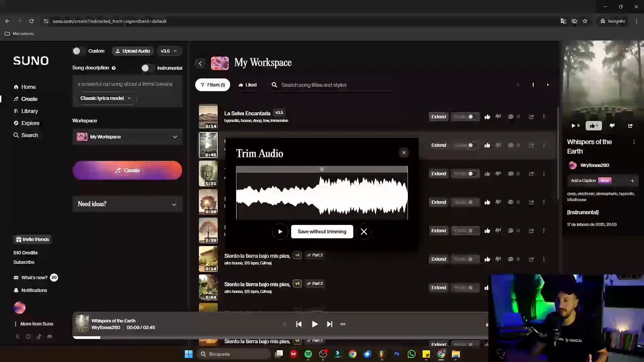Open Suno's Discord link icon
The image size is (644, 362).
click(x=50, y=337)
